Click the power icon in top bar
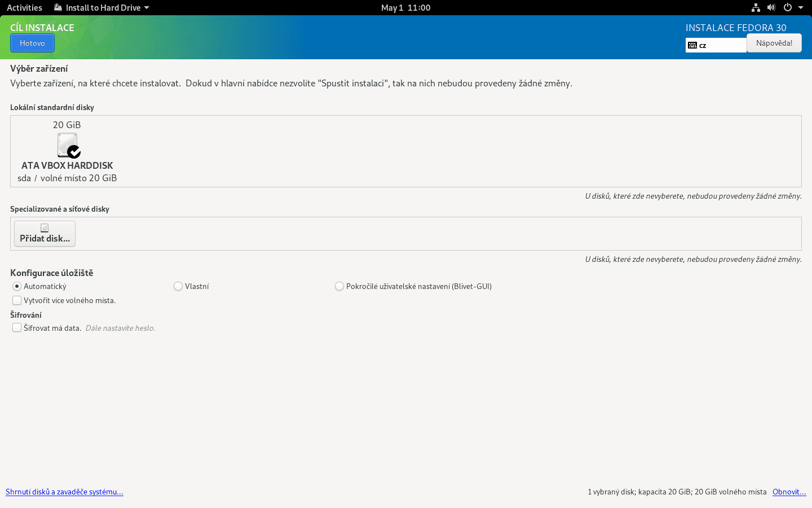Image resolution: width=812 pixels, height=508 pixels. [788, 7]
